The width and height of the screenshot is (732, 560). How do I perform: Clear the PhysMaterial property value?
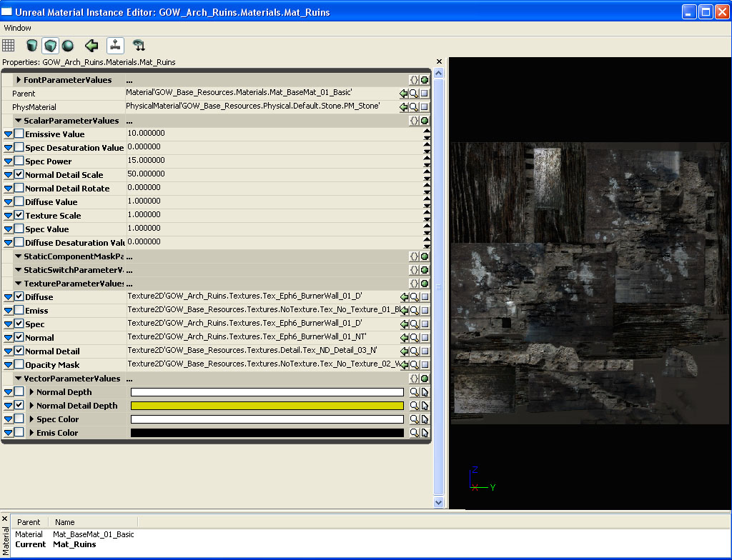[x=425, y=107]
